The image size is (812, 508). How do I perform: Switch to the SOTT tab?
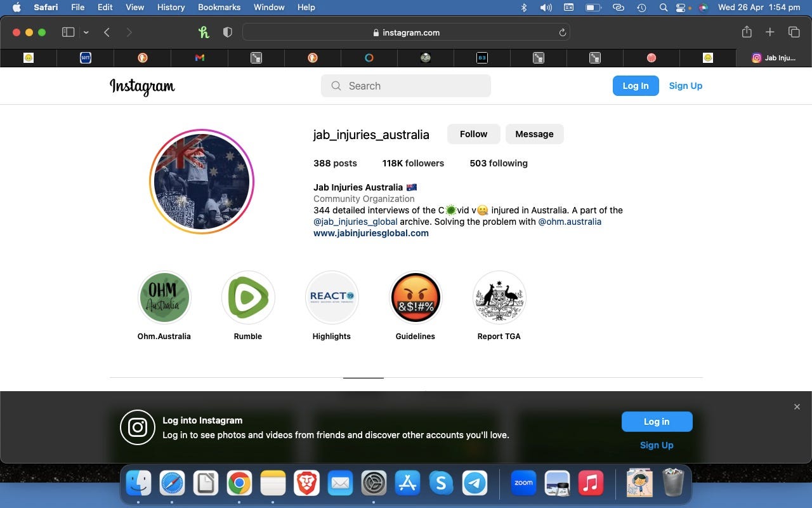point(86,58)
